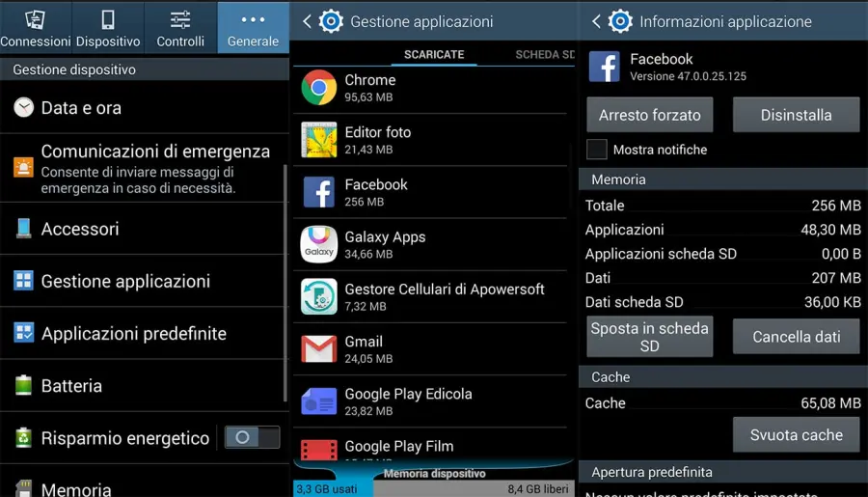Click the Galaxy Apps icon
This screenshot has height=497, width=868.
pyautogui.click(x=319, y=244)
